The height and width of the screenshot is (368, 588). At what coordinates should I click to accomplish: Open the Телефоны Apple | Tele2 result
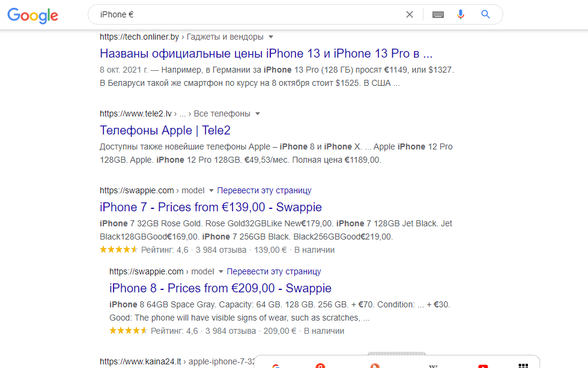click(165, 130)
